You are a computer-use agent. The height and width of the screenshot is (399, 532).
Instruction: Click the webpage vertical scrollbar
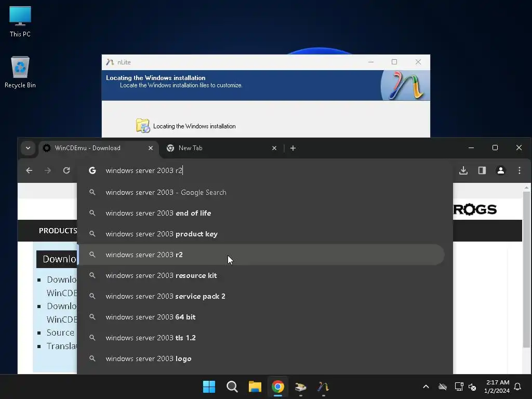526,270
